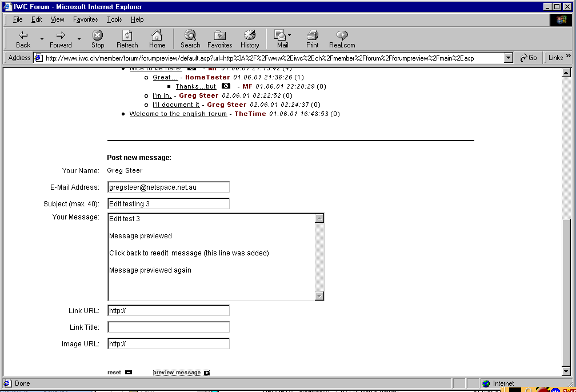Click the page scrollbar up arrow
This screenshot has width=576, height=392.
point(566,73)
